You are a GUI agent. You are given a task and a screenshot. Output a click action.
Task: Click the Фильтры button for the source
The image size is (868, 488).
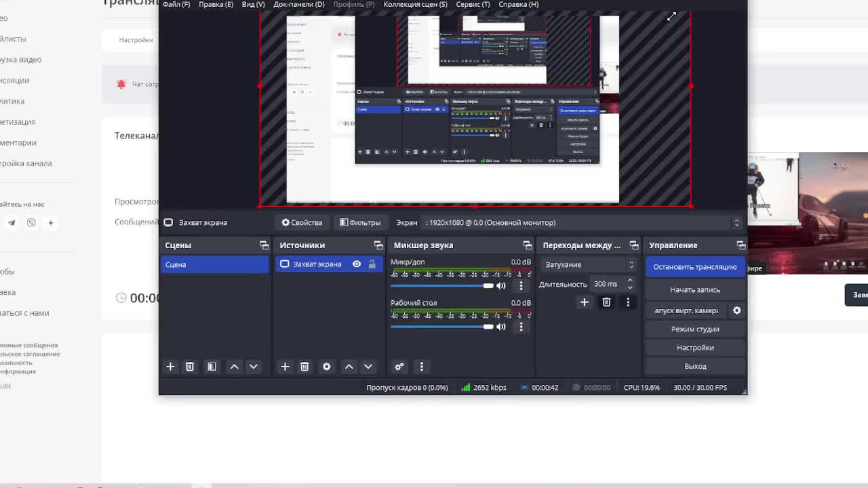[360, 222]
